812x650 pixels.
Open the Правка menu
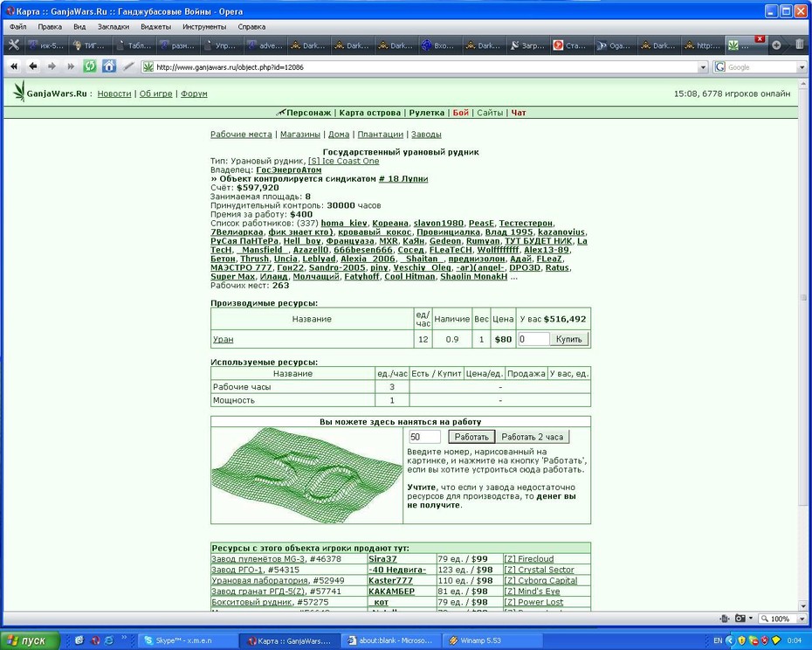coord(49,26)
